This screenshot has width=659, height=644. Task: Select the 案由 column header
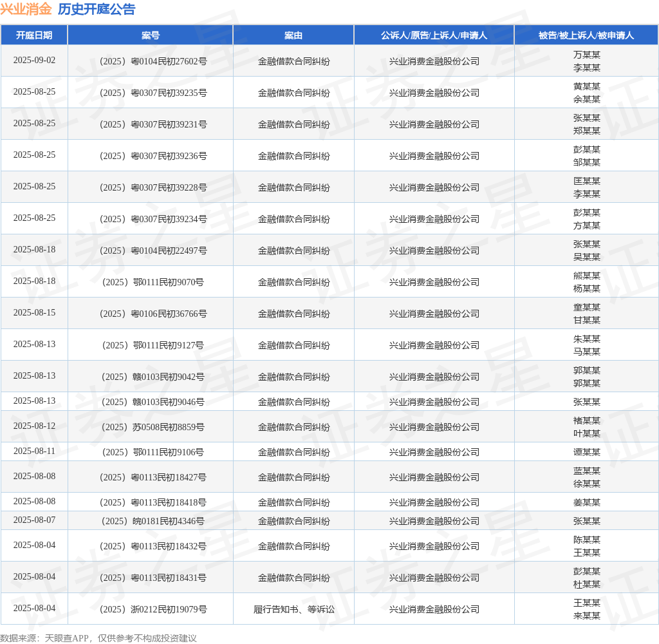point(293,35)
